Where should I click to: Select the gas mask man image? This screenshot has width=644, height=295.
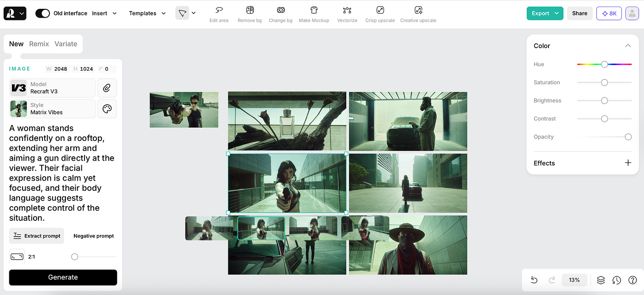(408, 121)
